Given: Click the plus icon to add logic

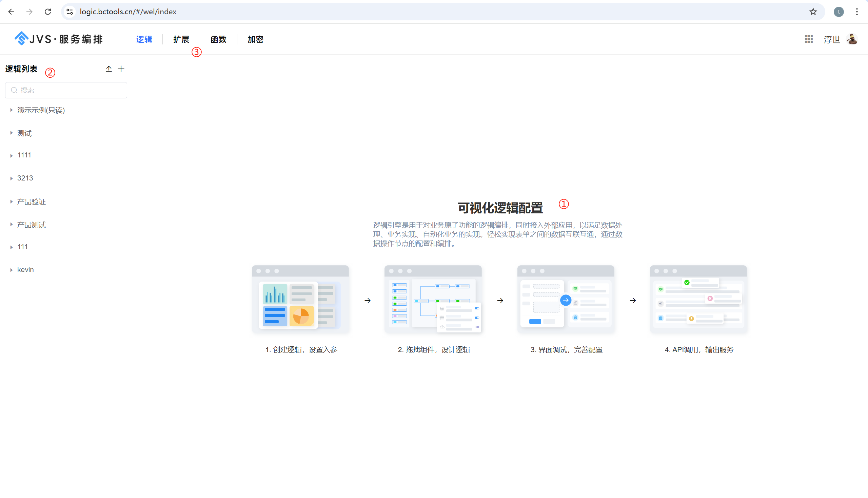Looking at the screenshot, I should pos(121,69).
